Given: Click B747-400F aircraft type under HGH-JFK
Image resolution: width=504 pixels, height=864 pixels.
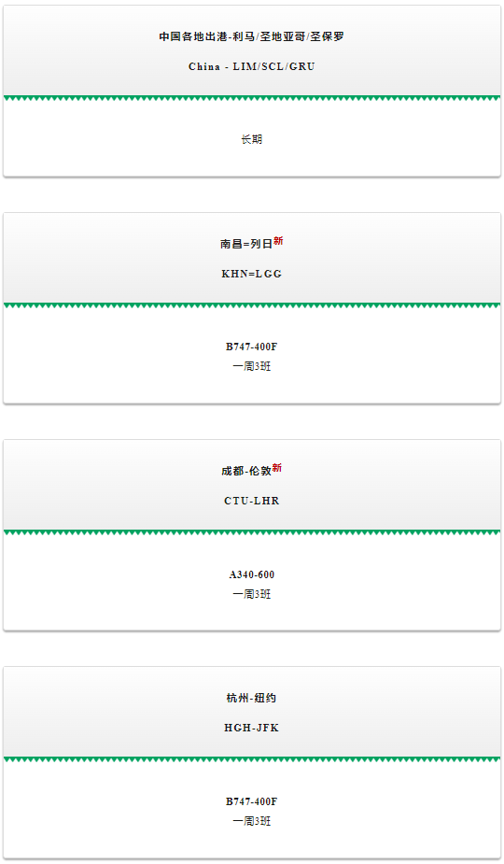Looking at the screenshot, I should (x=252, y=801).
